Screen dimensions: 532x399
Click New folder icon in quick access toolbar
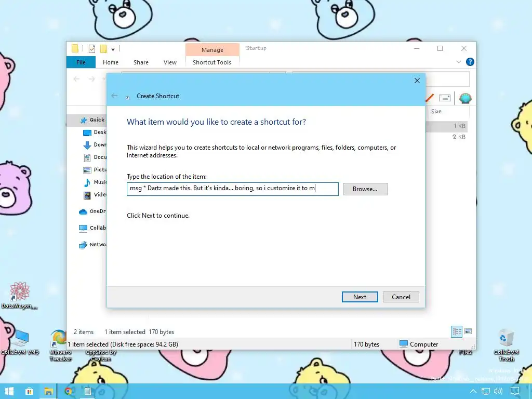coord(103,48)
